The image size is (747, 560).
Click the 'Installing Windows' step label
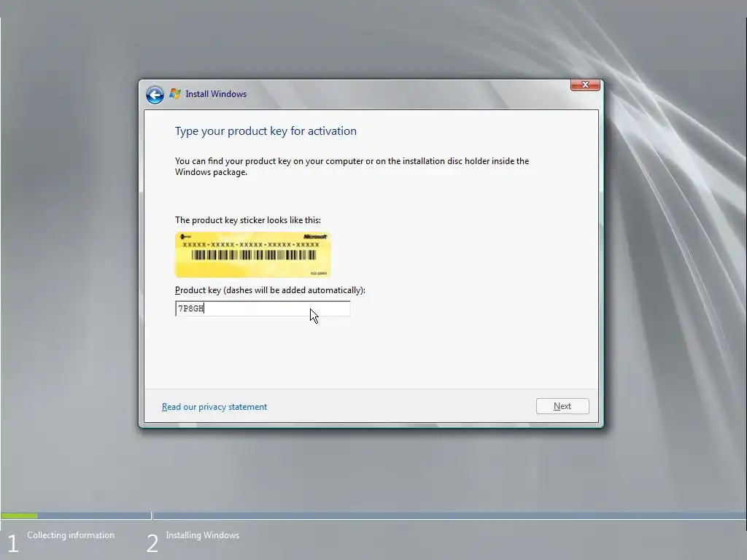(203, 535)
